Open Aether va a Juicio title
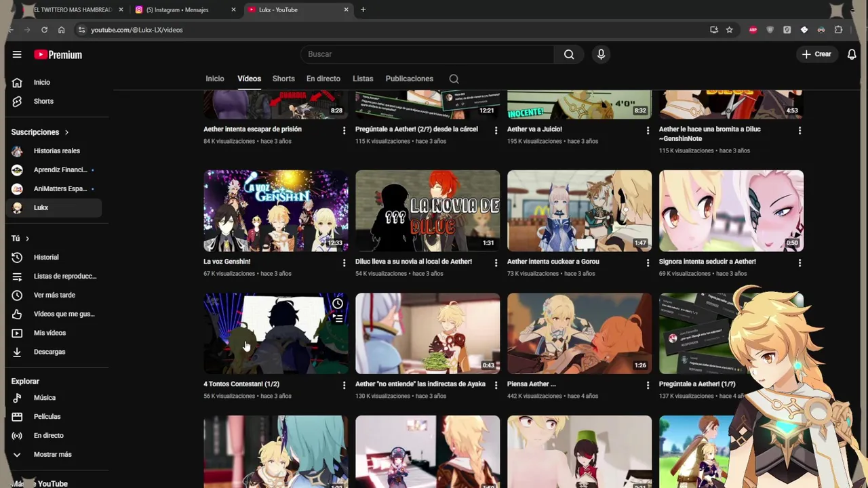Viewport: 868px width, 488px height. [534, 129]
